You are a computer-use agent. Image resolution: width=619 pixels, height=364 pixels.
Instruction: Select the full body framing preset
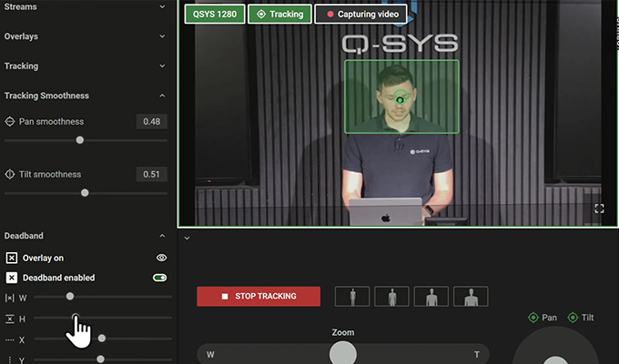[x=352, y=297]
